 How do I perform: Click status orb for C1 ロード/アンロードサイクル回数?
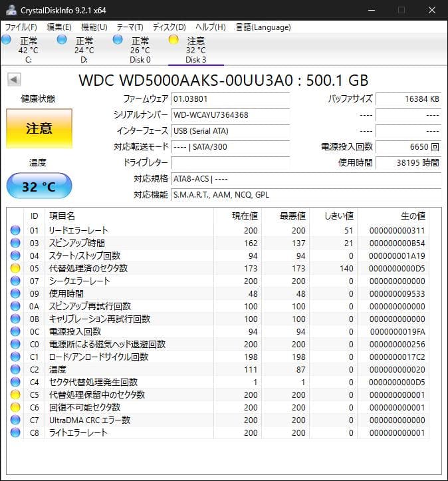point(15,357)
